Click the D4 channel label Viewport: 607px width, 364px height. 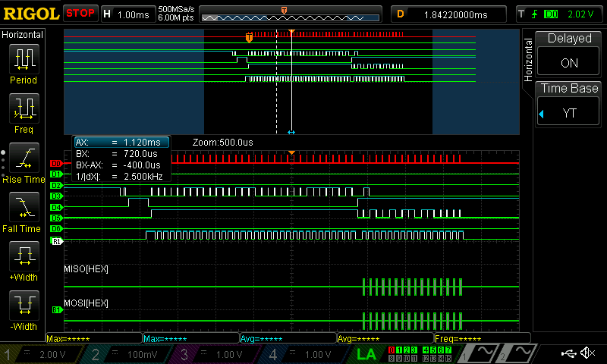click(x=56, y=207)
